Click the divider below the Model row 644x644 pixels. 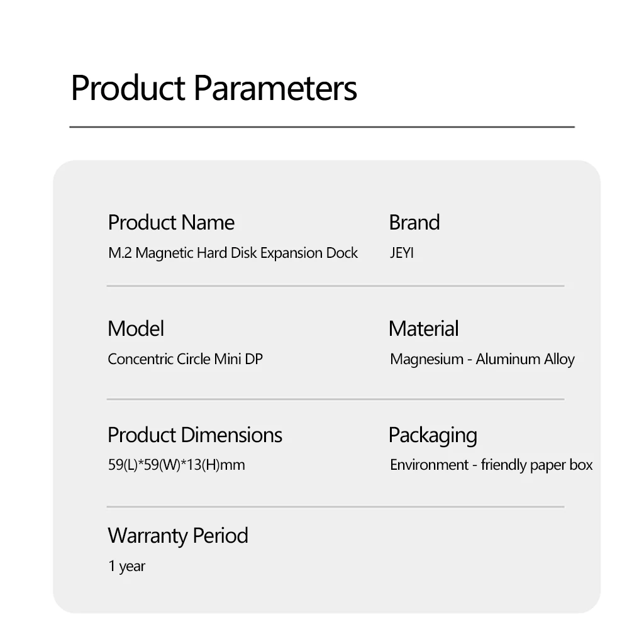point(335,399)
